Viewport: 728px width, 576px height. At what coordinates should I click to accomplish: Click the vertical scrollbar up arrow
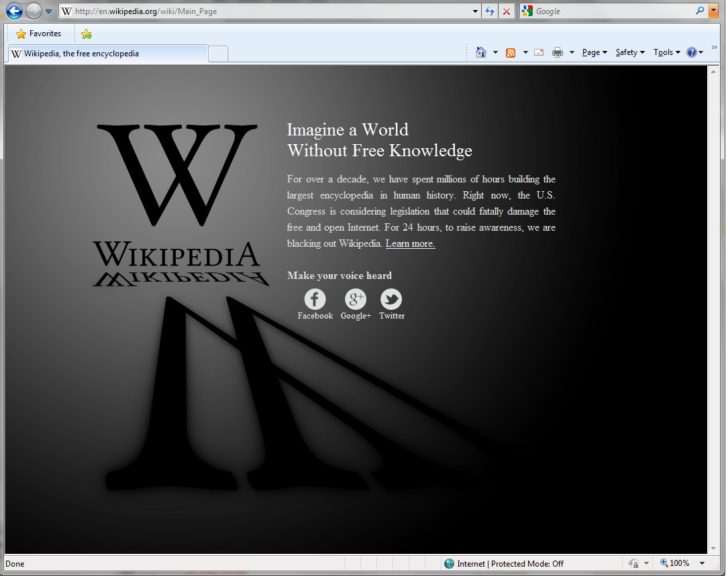pos(713,72)
